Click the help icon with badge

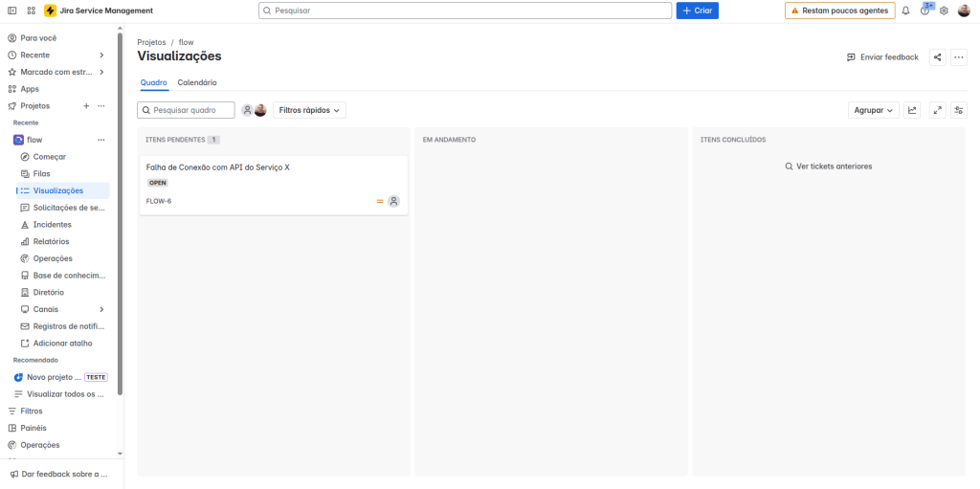924,11
